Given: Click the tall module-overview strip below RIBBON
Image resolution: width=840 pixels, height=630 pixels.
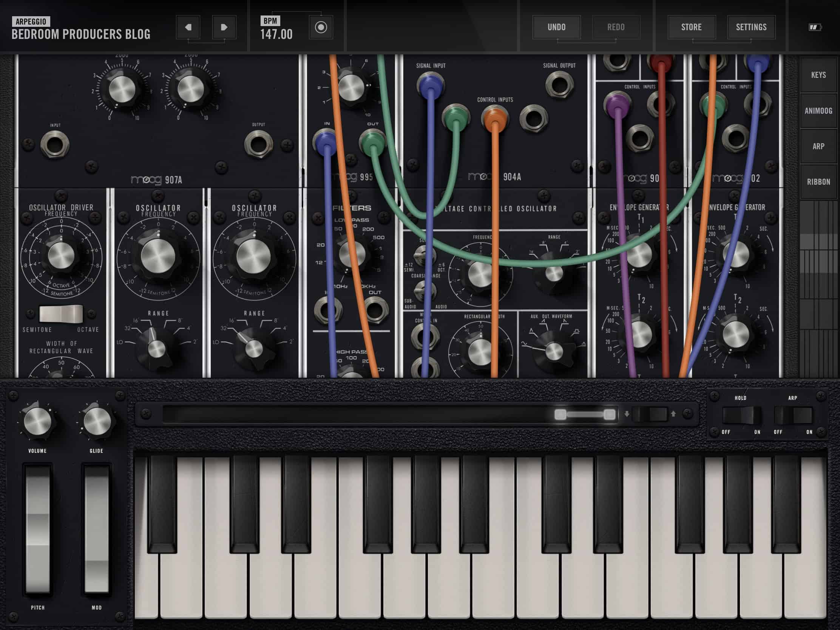Looking at the screenshot, I should pos(818,289).
